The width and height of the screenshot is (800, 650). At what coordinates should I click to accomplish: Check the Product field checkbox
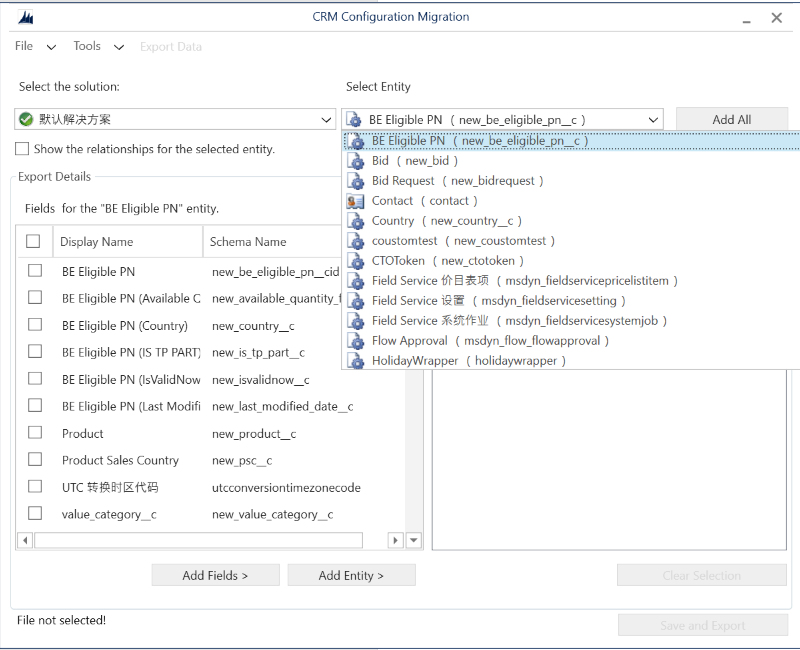[35, 432]
